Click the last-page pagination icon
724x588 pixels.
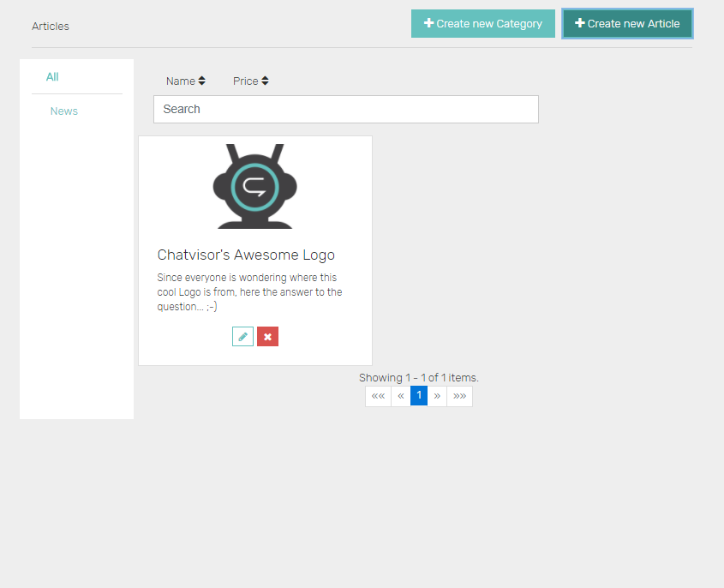(459, 395)
